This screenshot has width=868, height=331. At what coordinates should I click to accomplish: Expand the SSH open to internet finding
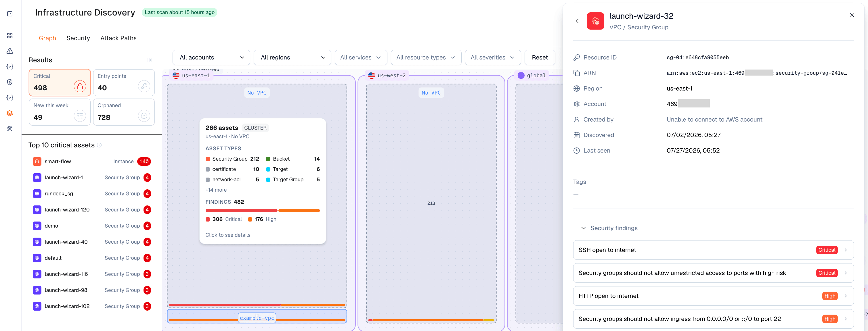[x=713, y=250]
